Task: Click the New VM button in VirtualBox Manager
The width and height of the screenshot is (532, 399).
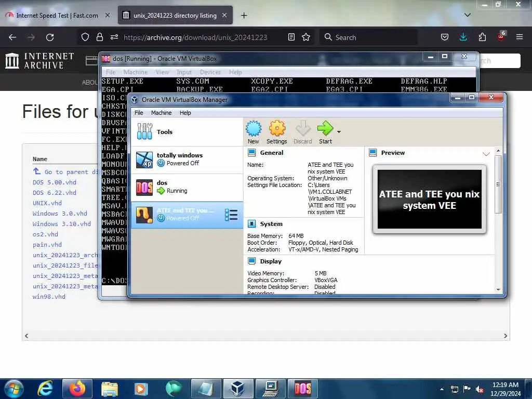Action: [253, 132]
